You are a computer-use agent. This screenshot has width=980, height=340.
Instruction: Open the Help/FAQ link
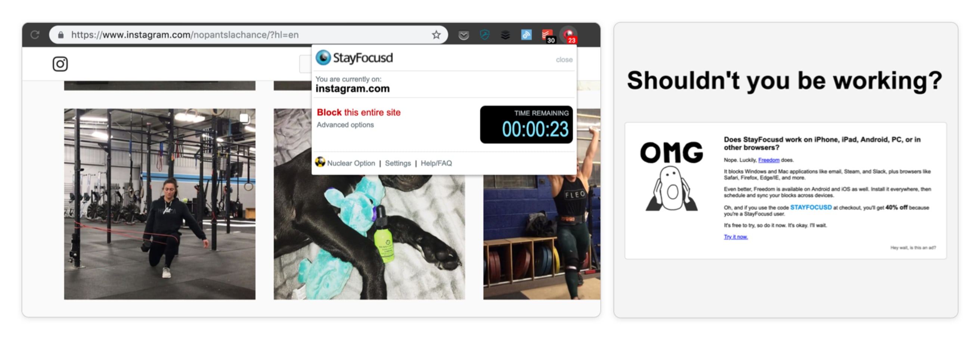436,163
